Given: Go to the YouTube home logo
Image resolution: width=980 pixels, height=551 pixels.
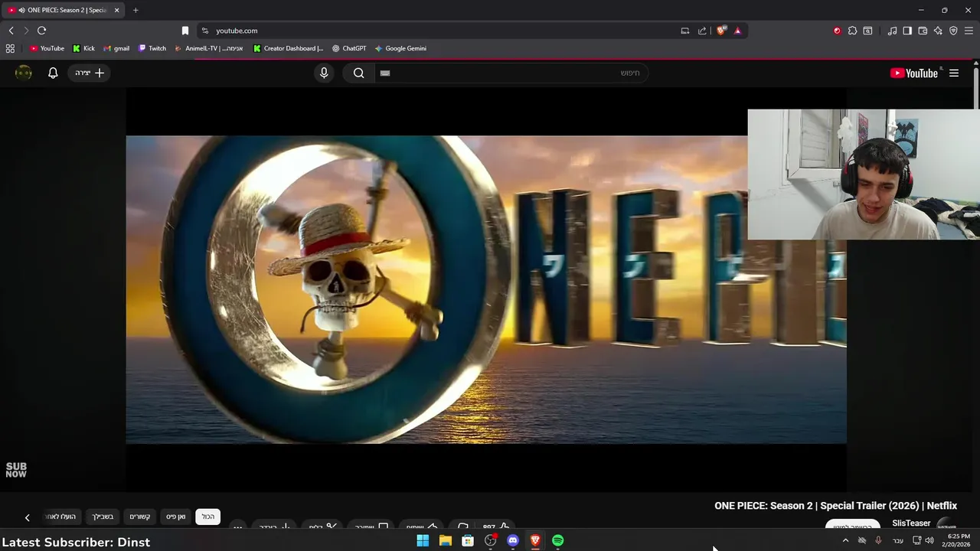Looking at the screenshot, I should [914, 73].
